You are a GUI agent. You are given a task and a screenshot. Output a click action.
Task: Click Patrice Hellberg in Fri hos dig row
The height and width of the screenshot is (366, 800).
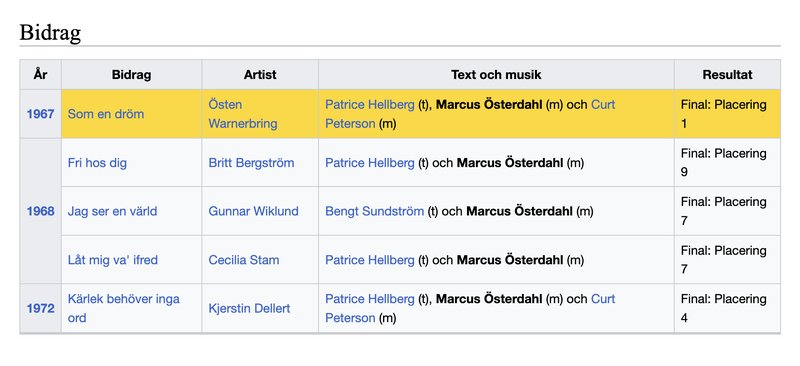point(370,163)
